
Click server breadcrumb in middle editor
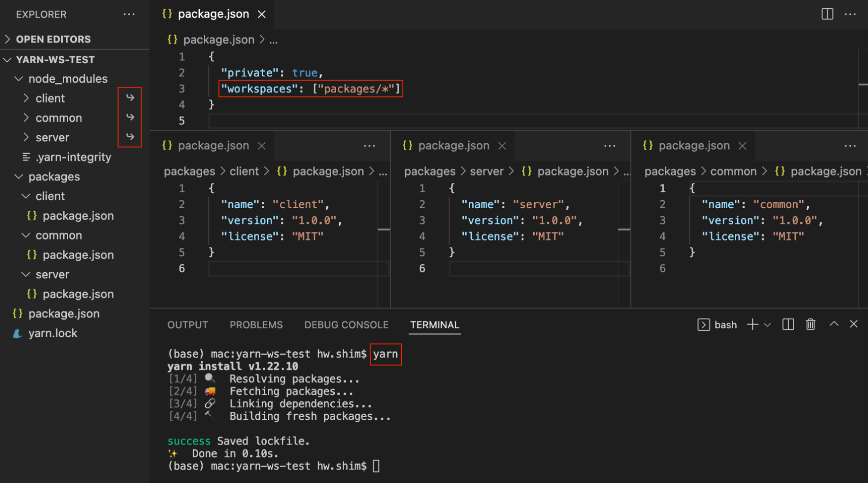[x=487, y=171]
